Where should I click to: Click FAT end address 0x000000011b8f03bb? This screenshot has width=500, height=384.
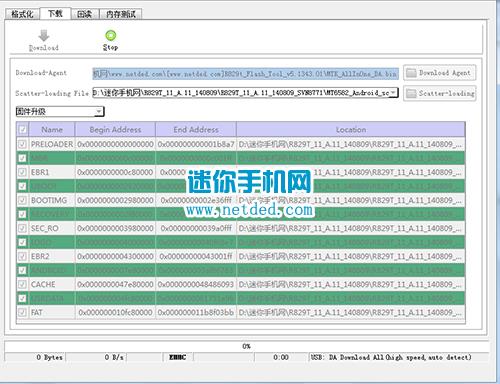(196, 312)
